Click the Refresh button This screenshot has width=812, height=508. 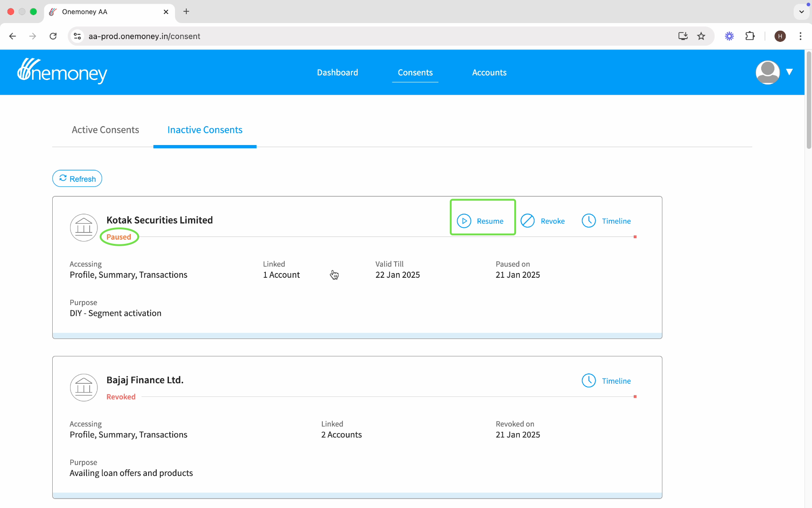[77, 178]
